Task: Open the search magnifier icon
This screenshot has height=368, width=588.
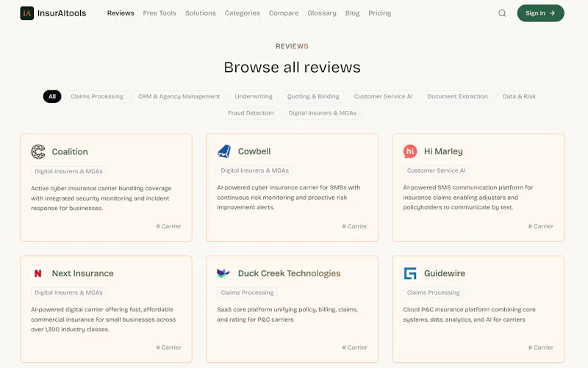Action: click(502, 13)
